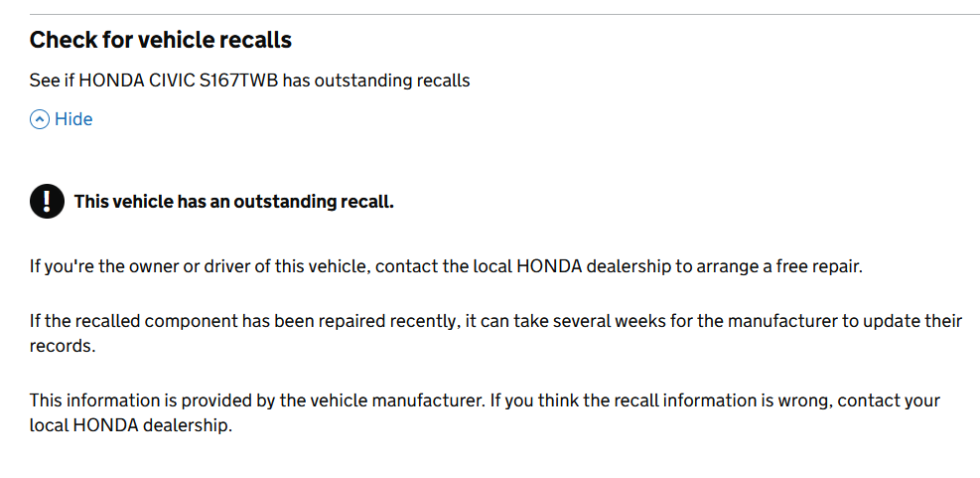Viewport: 980px width, 478px height.
Task: Click 'local HONDA dealership.' at the final paragraph's end
Action: pos(130,427)
